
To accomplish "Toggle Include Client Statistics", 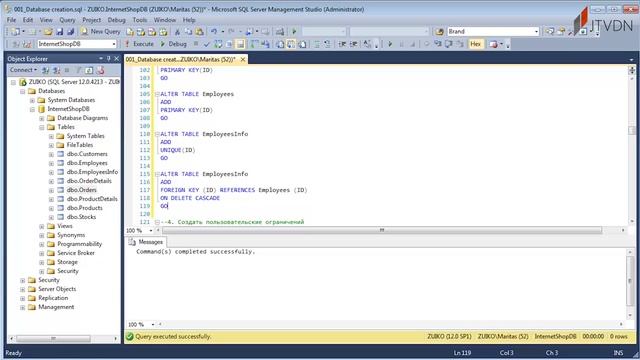I will tap(265, 44).
